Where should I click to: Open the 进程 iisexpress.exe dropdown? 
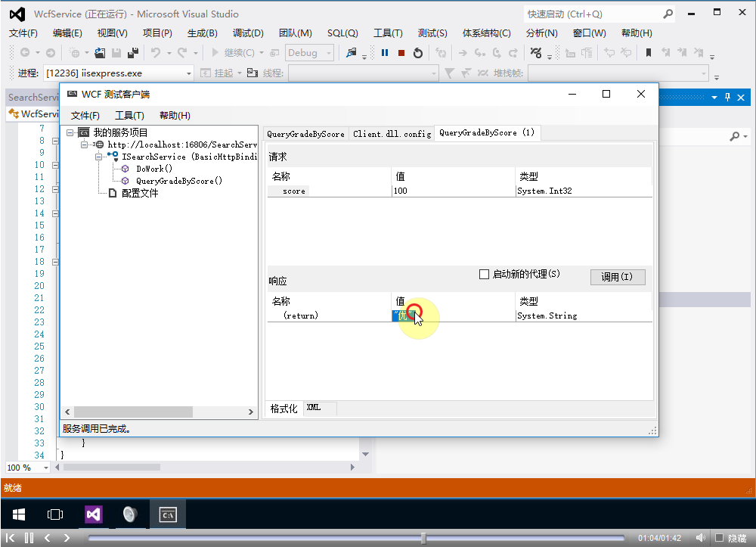tap(189, 73)
